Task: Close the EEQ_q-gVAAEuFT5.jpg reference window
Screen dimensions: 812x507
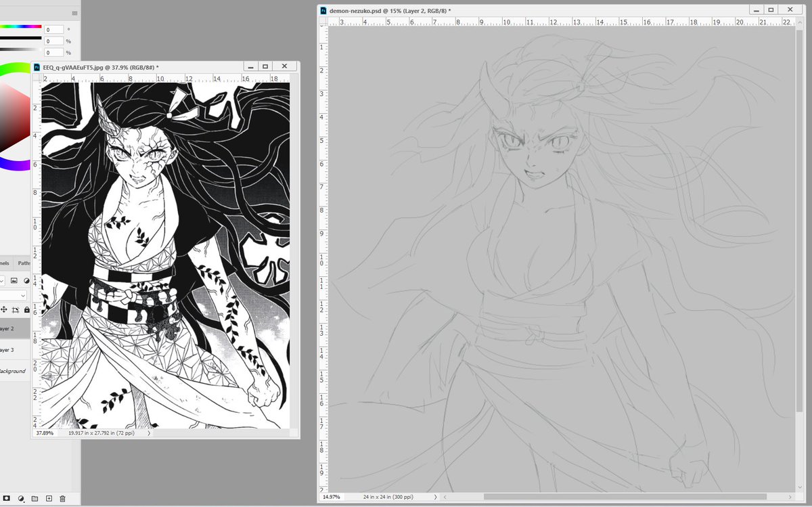Action: (284, 66)
